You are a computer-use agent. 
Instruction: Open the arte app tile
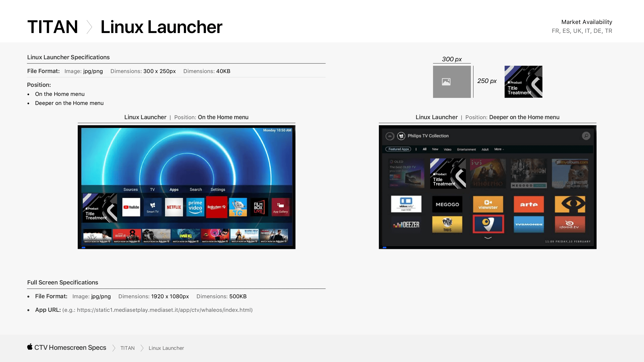[x=529, y=204]
